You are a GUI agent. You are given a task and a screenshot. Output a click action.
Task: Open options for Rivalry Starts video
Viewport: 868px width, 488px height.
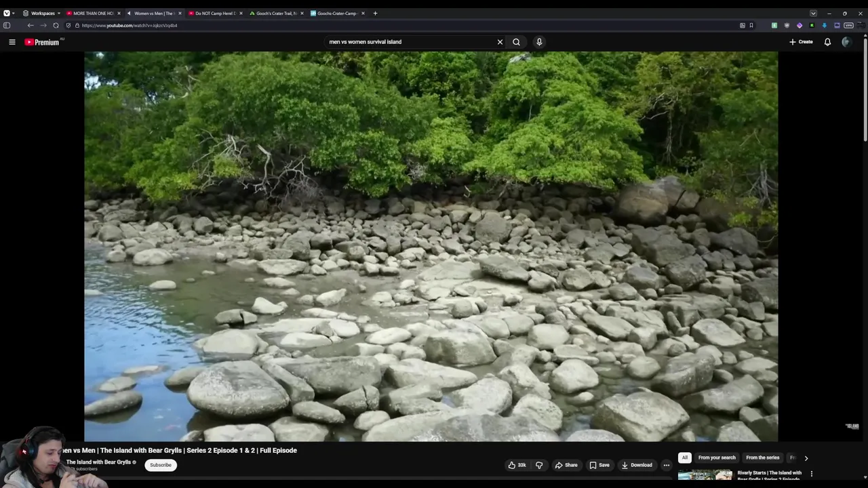click(x=811, y=474)
